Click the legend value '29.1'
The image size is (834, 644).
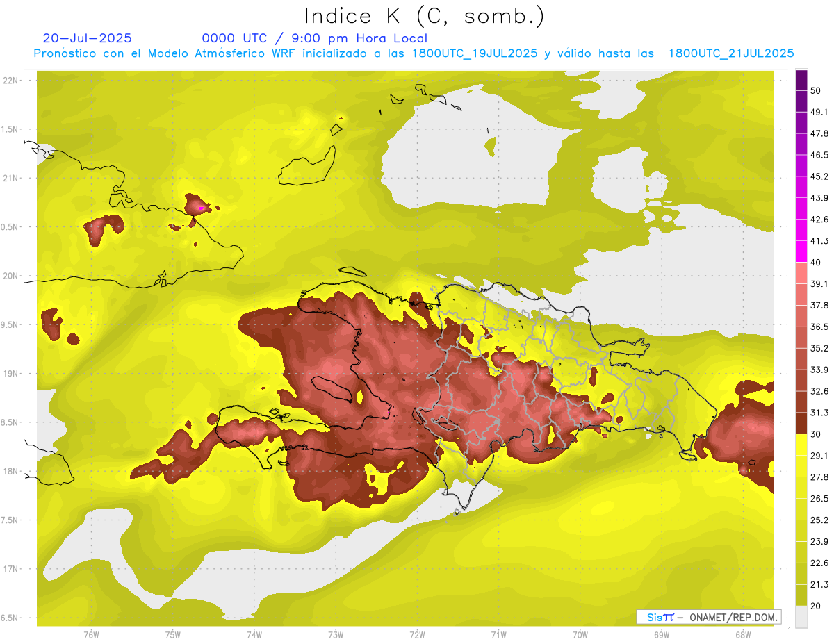tap(819, 456)
